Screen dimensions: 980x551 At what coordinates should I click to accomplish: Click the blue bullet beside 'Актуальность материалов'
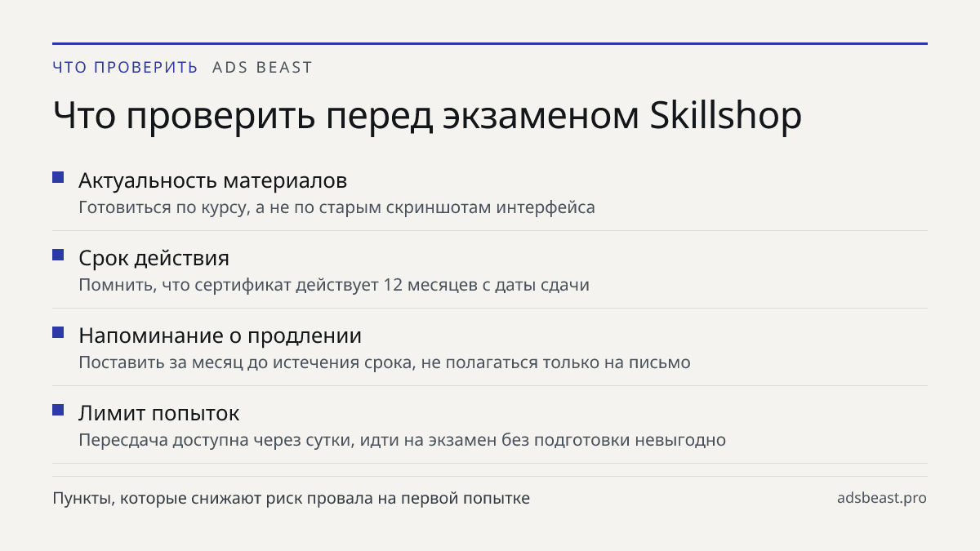tap(58, 177)
